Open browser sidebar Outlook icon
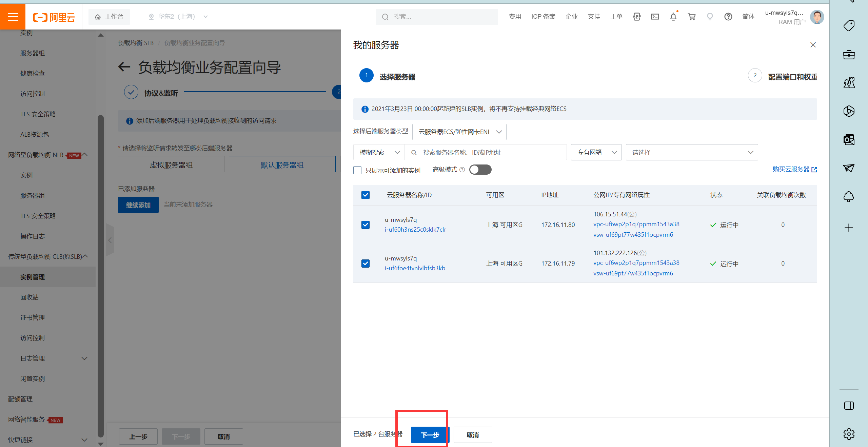868x447 pixels. point(849,140)
